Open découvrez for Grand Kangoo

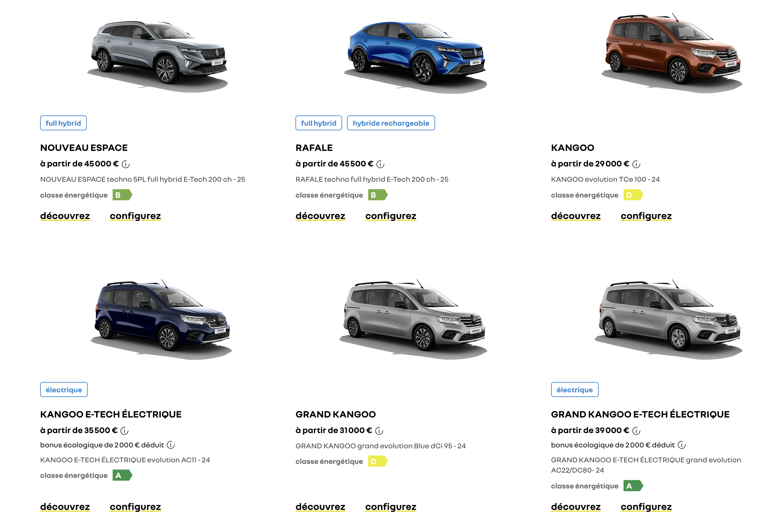click(320, 506)
